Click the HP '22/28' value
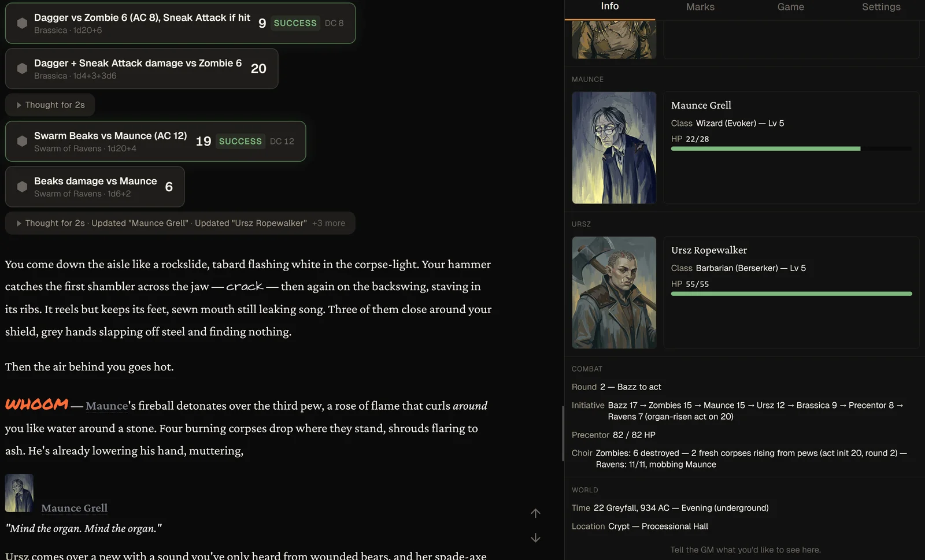 697,139
